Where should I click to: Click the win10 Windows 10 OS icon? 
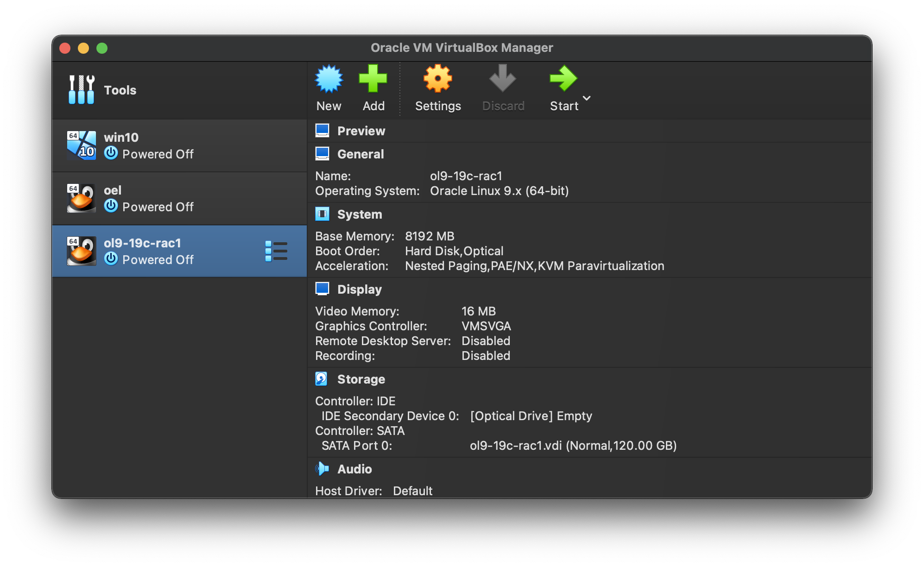coord(82,145)
